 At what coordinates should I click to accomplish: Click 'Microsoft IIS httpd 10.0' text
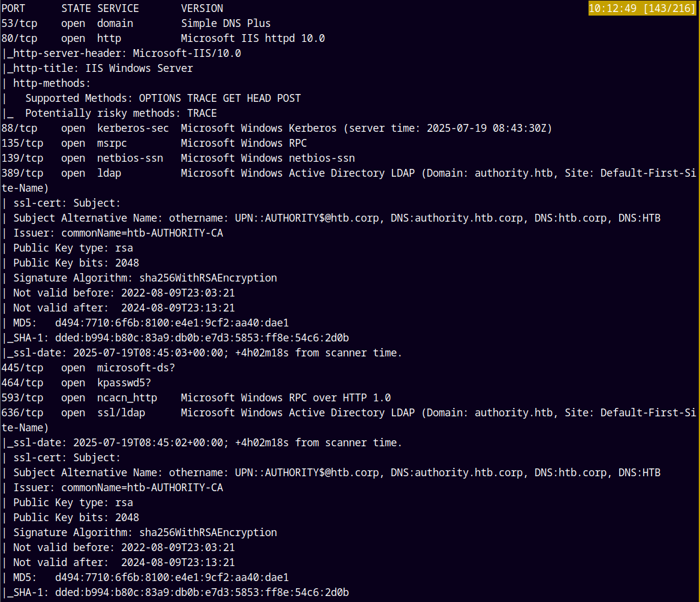tap(253, 38)
